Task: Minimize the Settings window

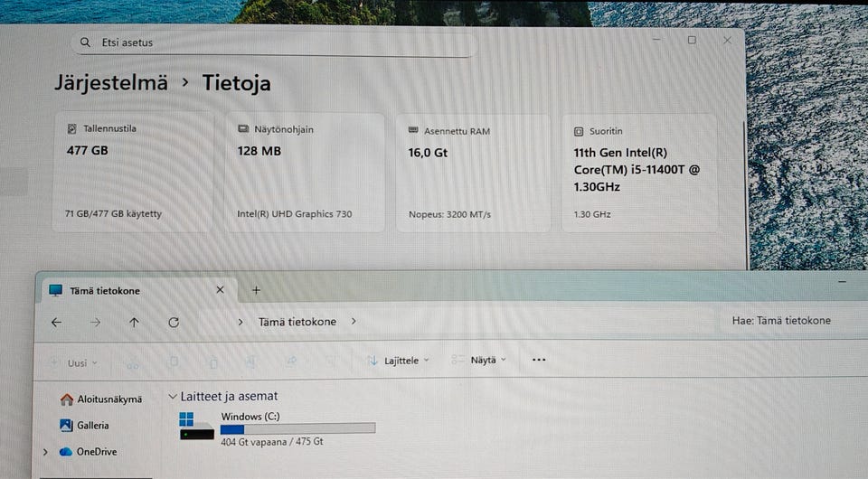Action: click(x=656, y=39)
